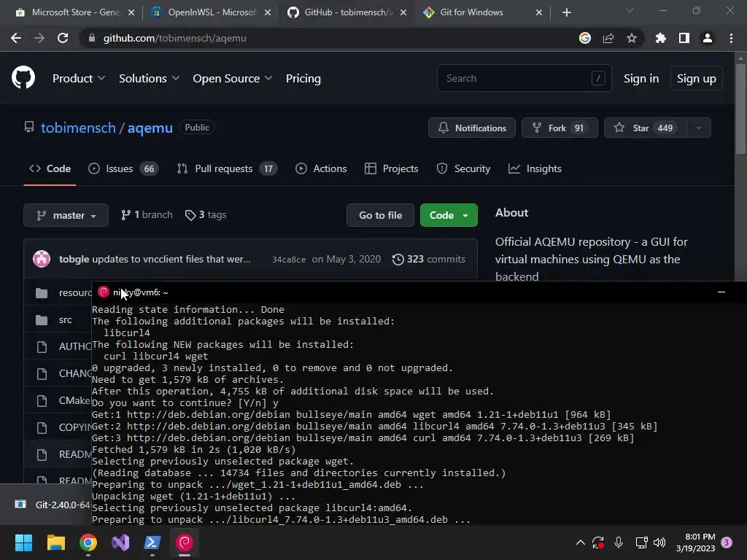Show hidden system tray icons

580,542
